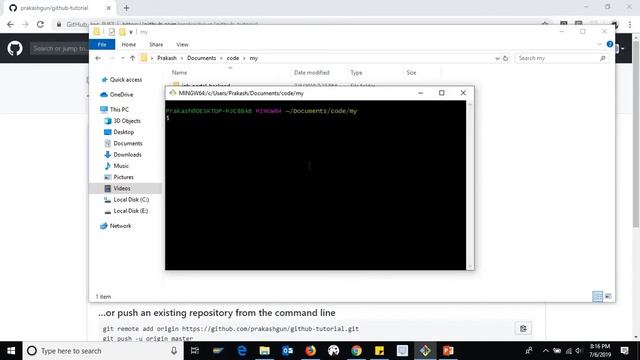Click Documents in the breadcrumb path
The image size is (640, 360).
(x=202, y=58)
